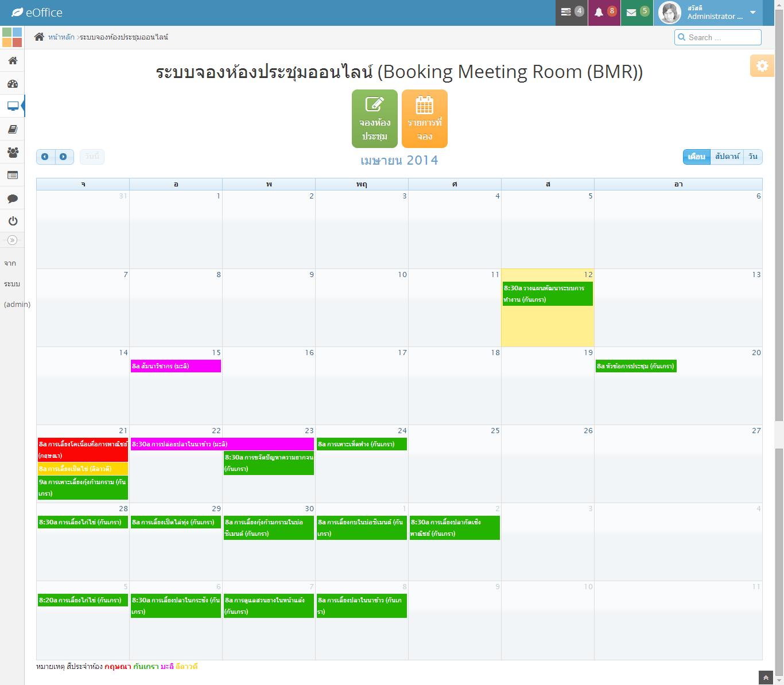Switch to the วัน day view
Screen dimensions: 784x685
pos(753,157)
